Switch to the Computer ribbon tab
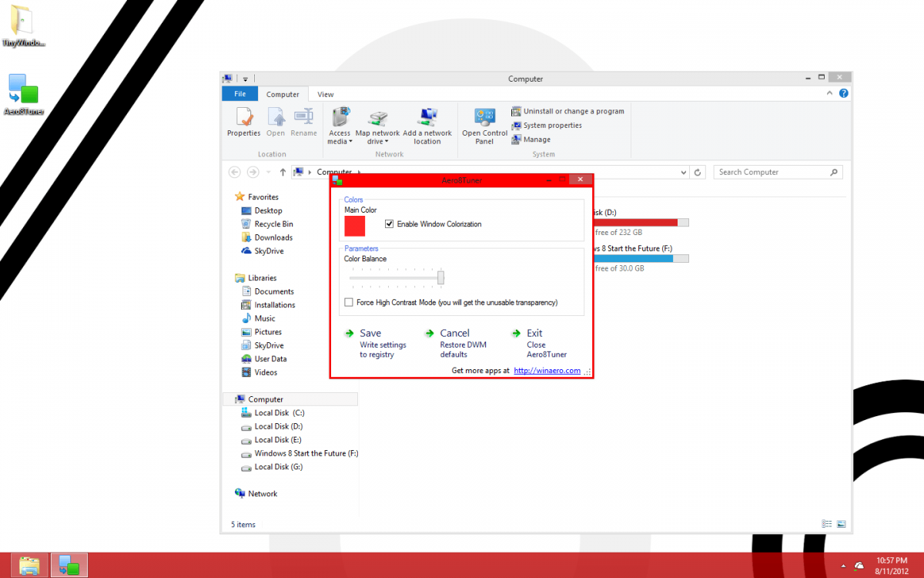The width and height of the screenshot is (924, 578). [283, 94]
